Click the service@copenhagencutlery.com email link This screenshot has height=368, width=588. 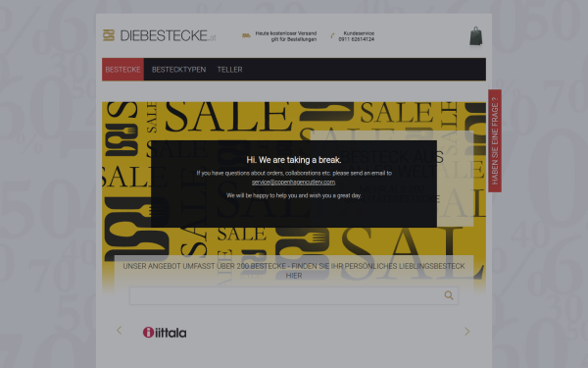point(293,183)
